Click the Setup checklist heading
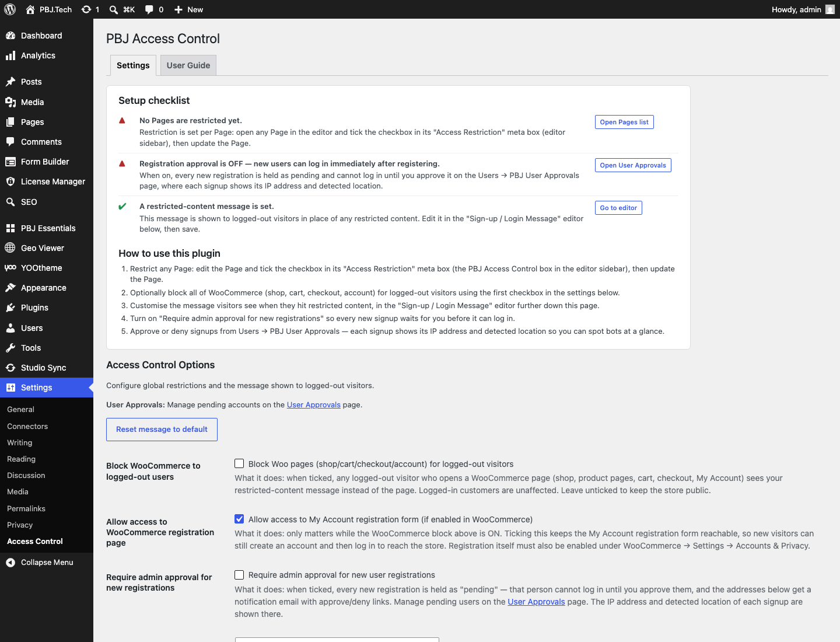The width and height of the screenshot is (840, 642). pyautogui.click(x=154, y=100)
